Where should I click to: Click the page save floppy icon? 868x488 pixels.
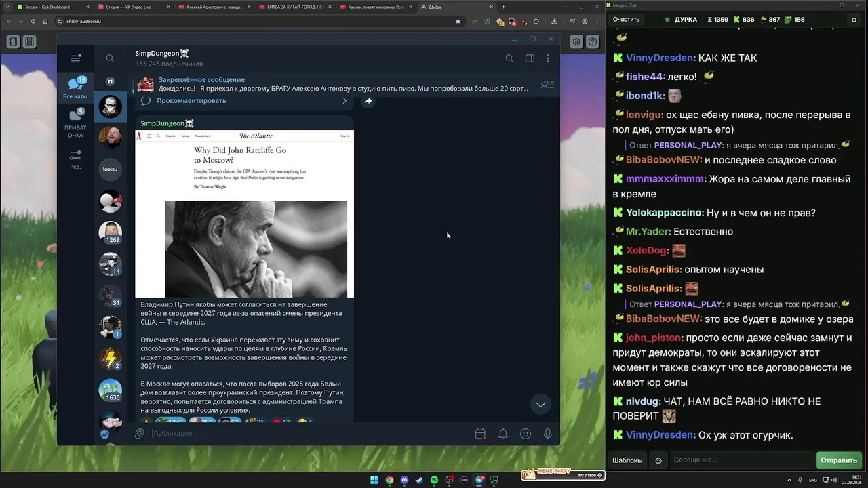(29, 41)
